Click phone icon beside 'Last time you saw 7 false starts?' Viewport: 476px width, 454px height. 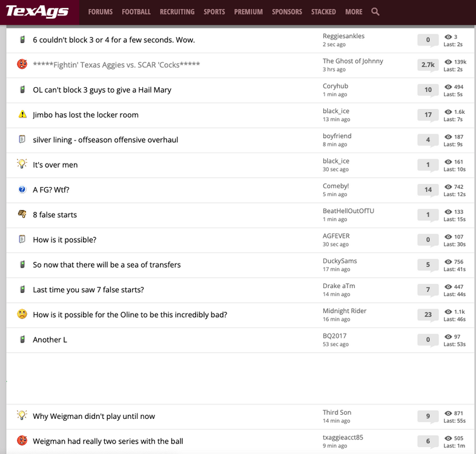(22, 289)
